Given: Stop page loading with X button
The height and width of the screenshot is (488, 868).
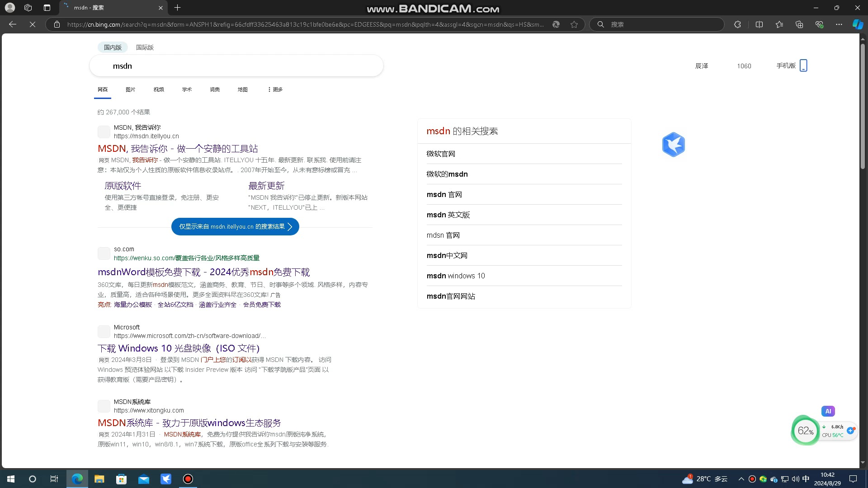Looking at the screenshot, I should 33,24.
